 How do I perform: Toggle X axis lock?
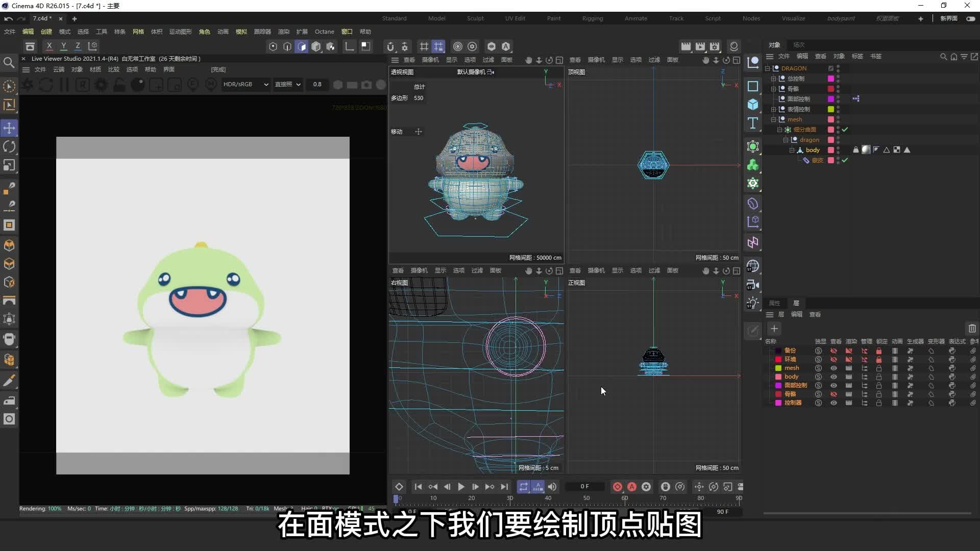(x=50, y=46)
